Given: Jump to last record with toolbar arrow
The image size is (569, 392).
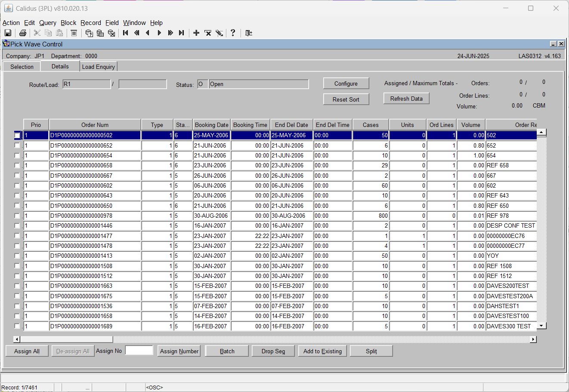Looking at the screenshot, I should tap(182, 33).
